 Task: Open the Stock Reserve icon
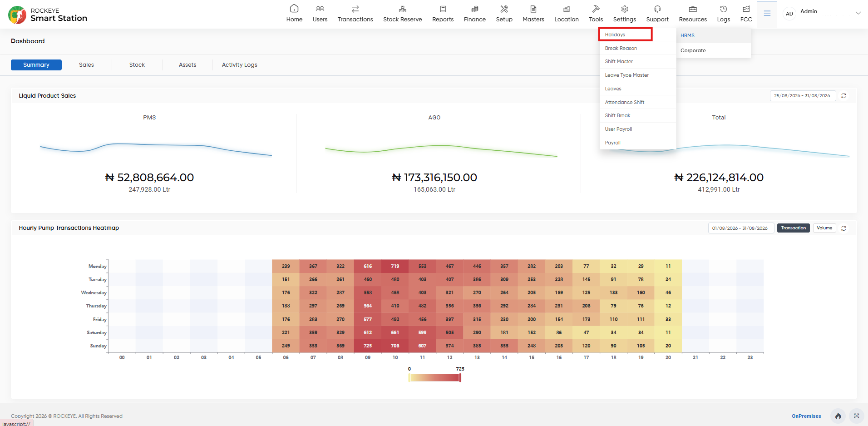click(x=402, y=9)
